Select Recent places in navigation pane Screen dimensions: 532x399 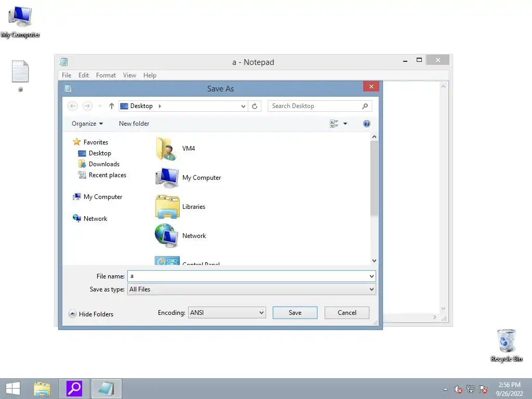coord(107,175)
